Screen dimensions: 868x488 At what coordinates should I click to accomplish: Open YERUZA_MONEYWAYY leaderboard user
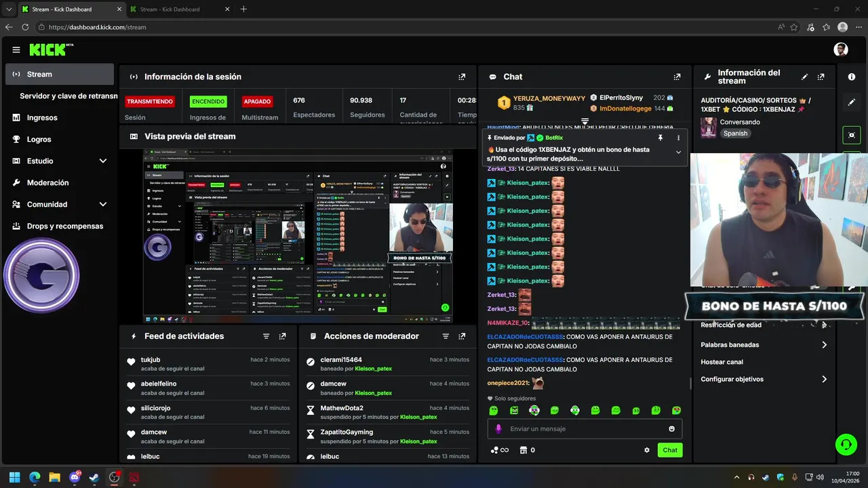549,98
